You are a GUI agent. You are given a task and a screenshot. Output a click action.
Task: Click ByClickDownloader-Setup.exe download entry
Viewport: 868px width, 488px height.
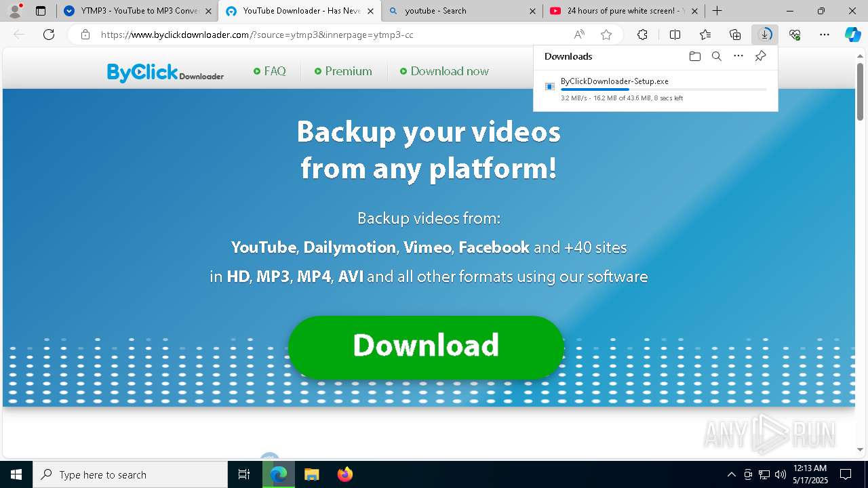655,89
